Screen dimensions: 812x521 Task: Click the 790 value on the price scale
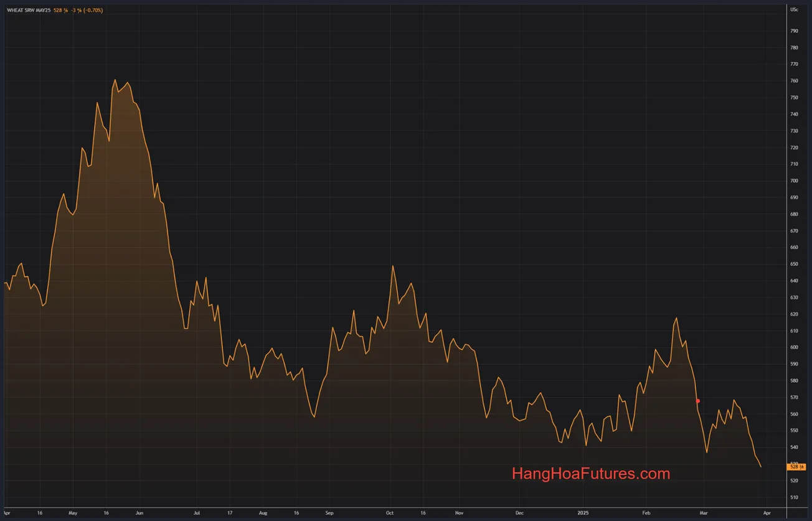[795, 30]
